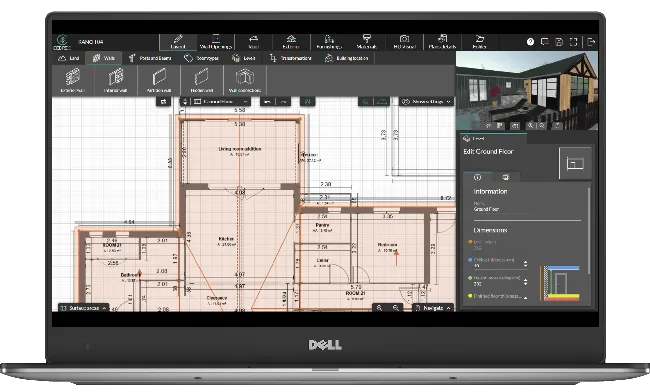Screen dimensions: 650x392
Task: Open the HD Visual camera step
Action: (404, 42)
